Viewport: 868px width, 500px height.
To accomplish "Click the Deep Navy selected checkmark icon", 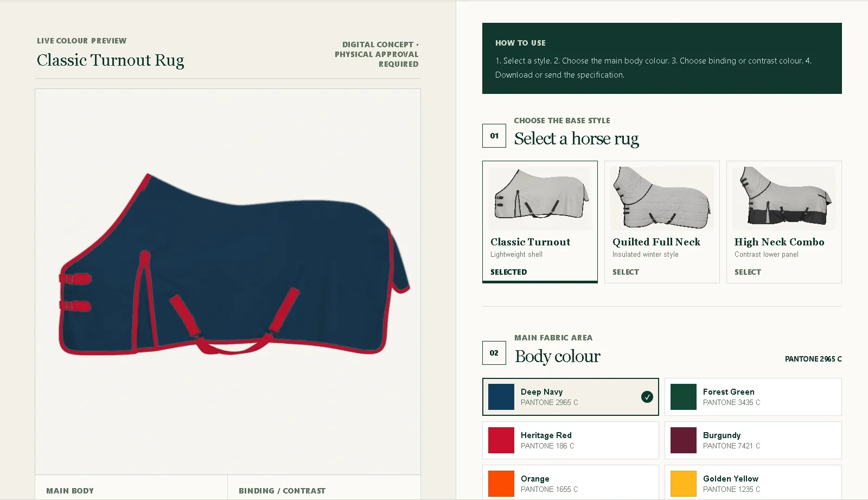I will coord(647,397).
